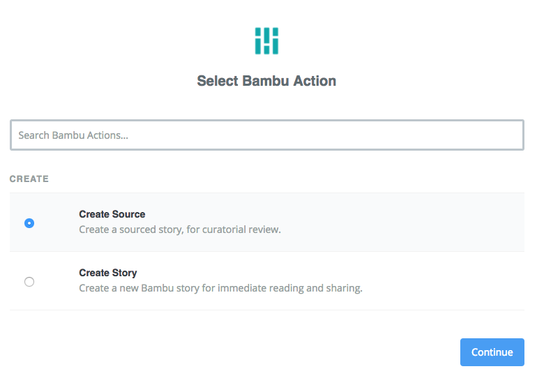The height and width of the screenshot is (392, 537).
Task: Click the CREATE section label
Action: 29,179
